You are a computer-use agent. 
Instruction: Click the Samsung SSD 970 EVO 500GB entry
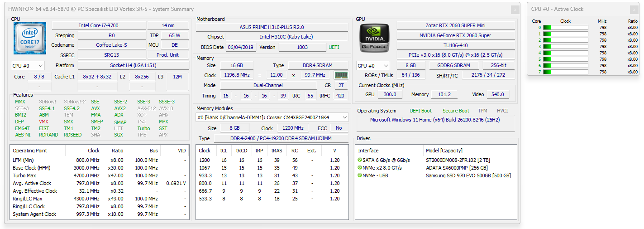468,175
